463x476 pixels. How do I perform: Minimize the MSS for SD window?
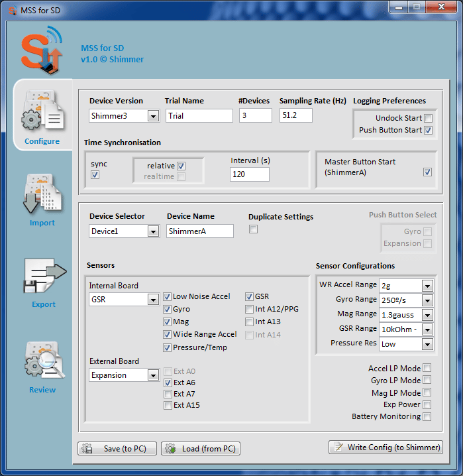(x=399, y=7)
